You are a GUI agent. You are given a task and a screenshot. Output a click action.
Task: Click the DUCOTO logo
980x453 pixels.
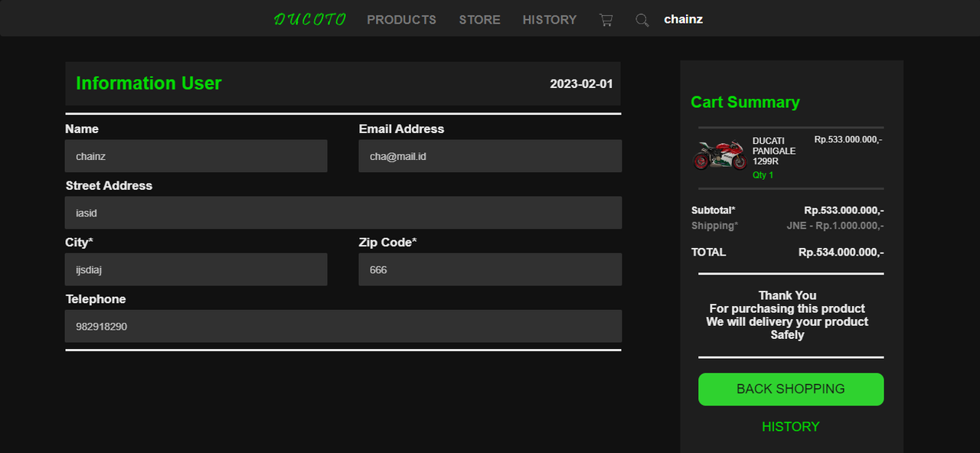point(310,19)
